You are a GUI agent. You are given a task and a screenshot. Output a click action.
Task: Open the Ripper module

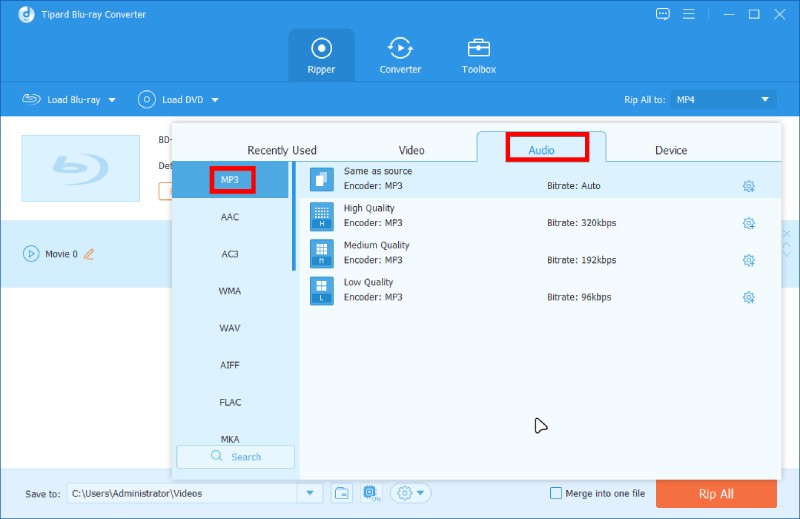point(321,56)
